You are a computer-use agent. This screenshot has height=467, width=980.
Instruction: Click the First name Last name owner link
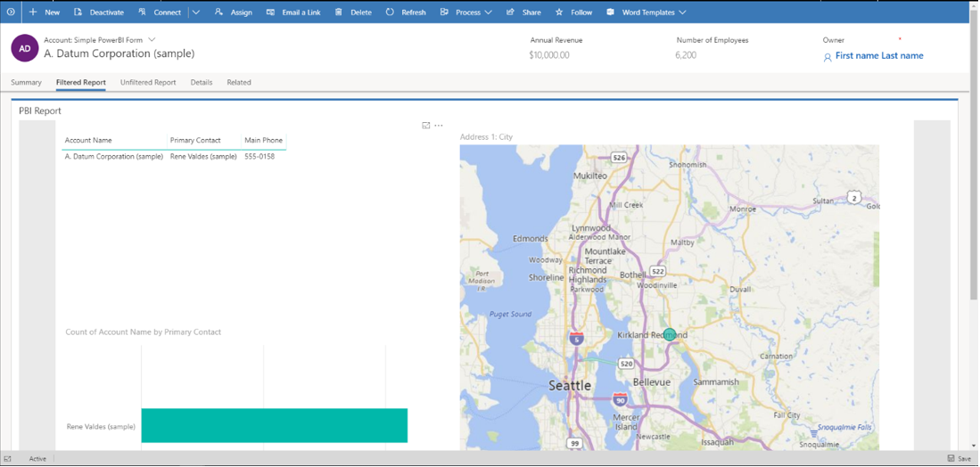[x=879, y=55]
